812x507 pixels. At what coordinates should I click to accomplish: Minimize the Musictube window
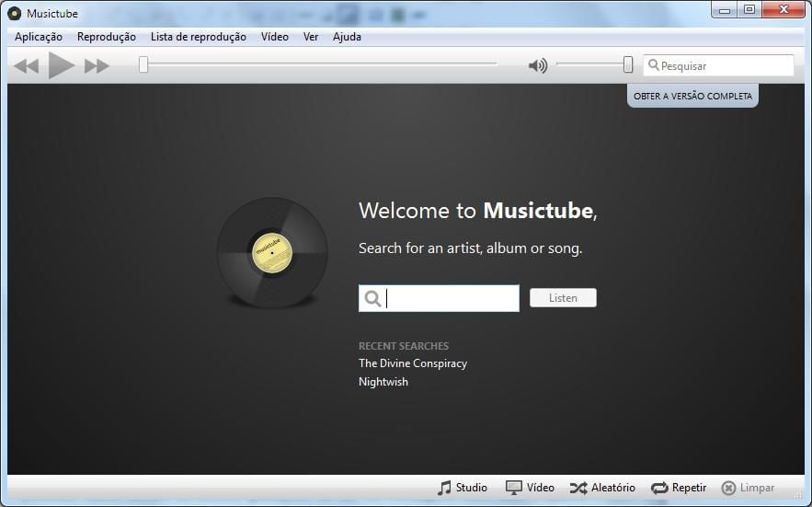coord(725,10)
